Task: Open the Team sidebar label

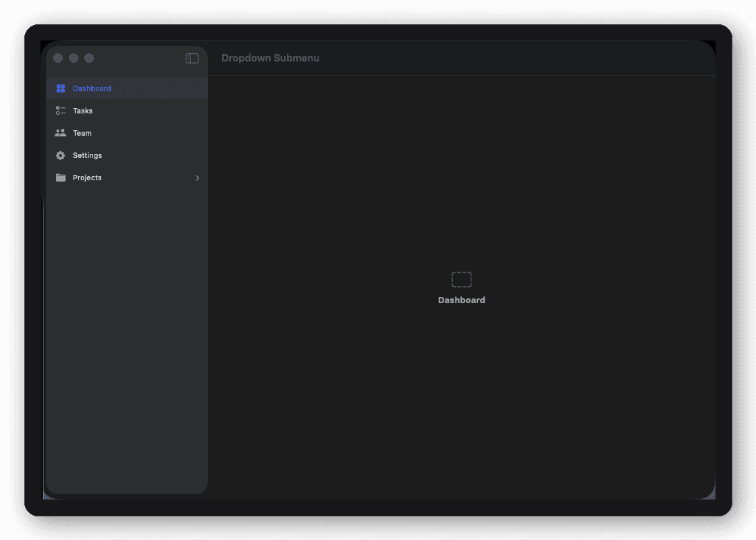Action: pos(82,133)
